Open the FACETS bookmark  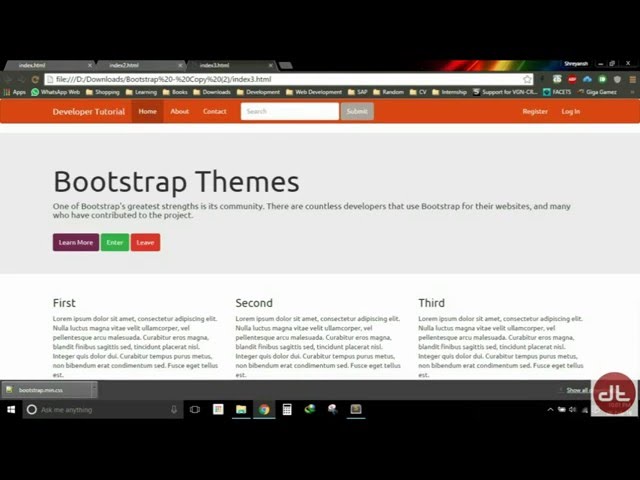click(x=557, y=92)
